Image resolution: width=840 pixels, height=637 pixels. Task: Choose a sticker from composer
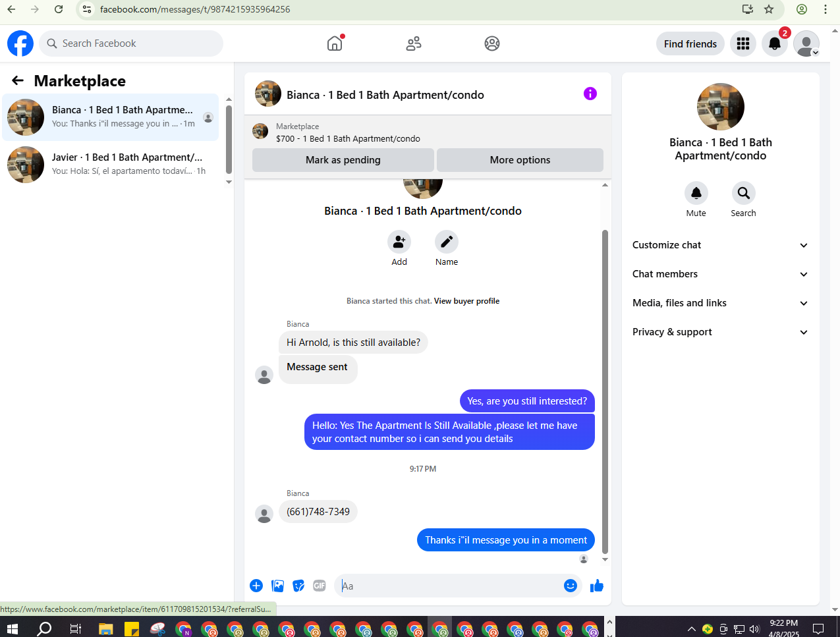(298, 586)
